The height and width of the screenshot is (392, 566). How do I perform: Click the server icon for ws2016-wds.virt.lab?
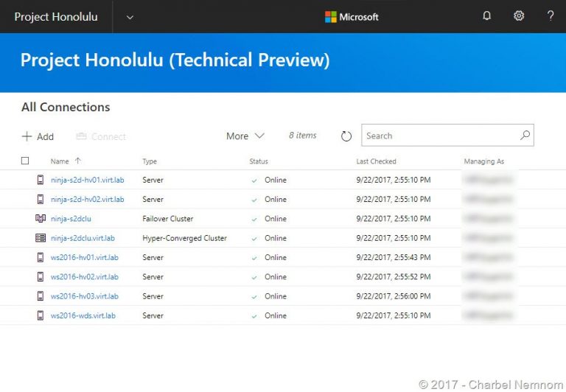point(41,315)
